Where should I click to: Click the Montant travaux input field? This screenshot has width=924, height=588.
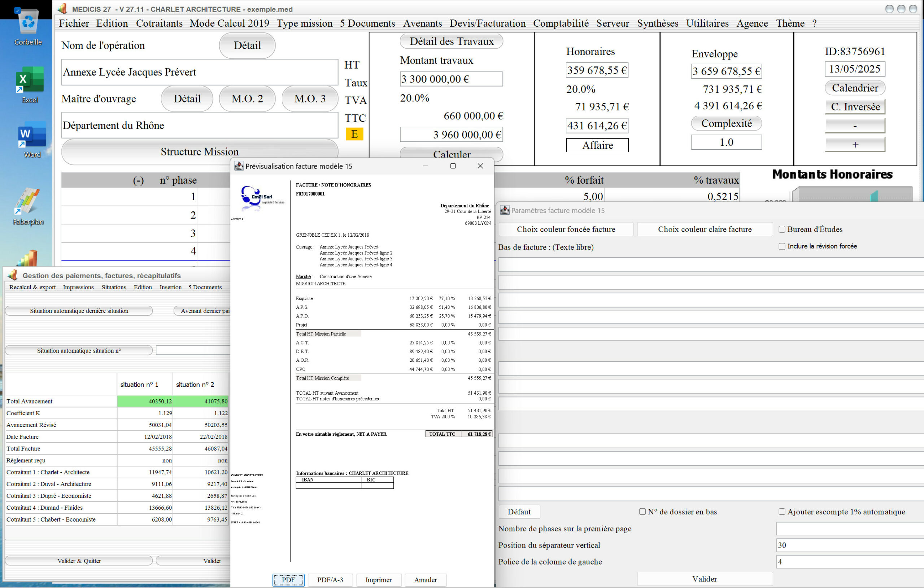click(451, 79)
